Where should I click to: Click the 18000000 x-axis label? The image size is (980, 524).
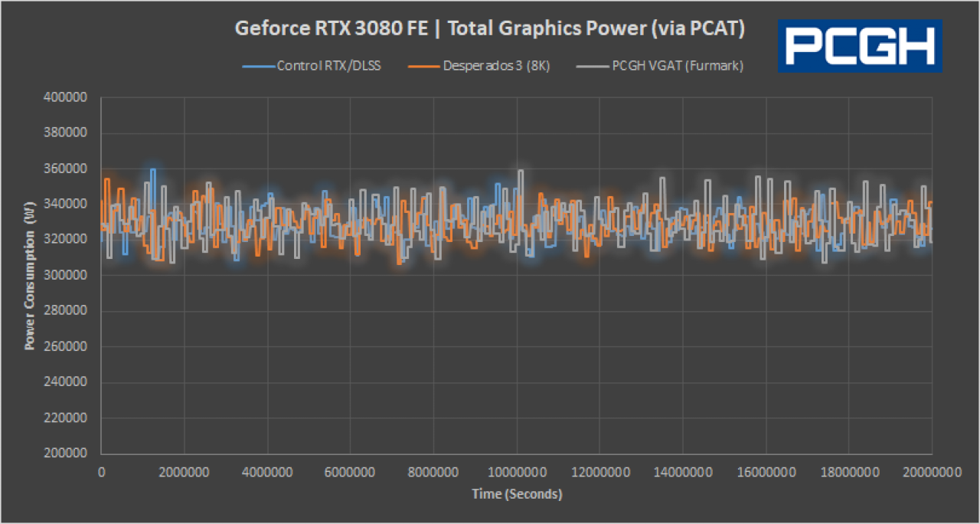click(849, 474)
